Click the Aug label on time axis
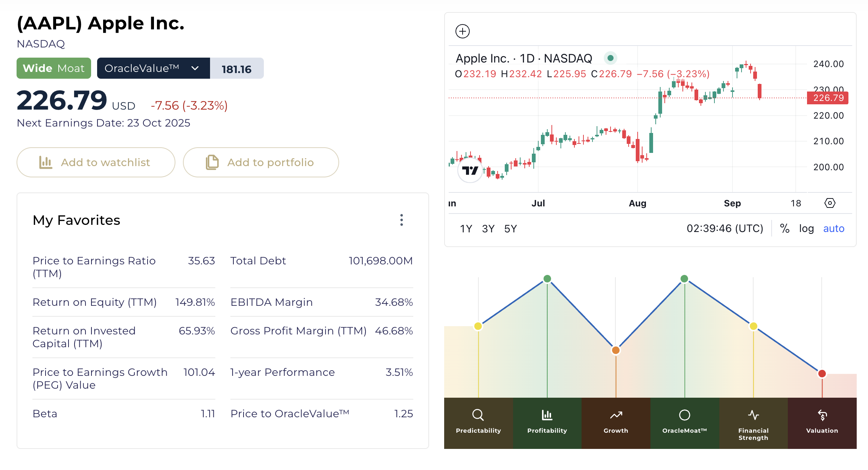 (x=638, y=203)
